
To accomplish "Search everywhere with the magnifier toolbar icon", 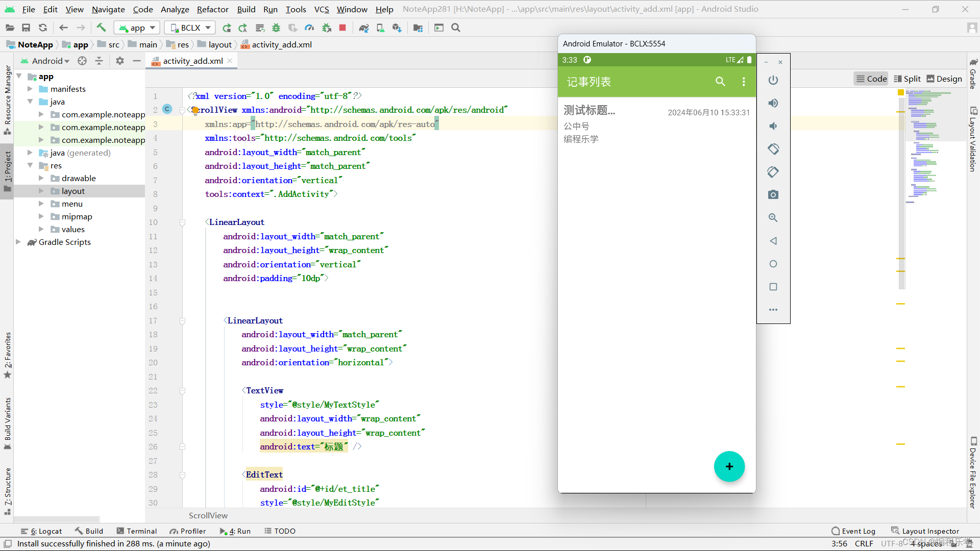I will 456,28.
